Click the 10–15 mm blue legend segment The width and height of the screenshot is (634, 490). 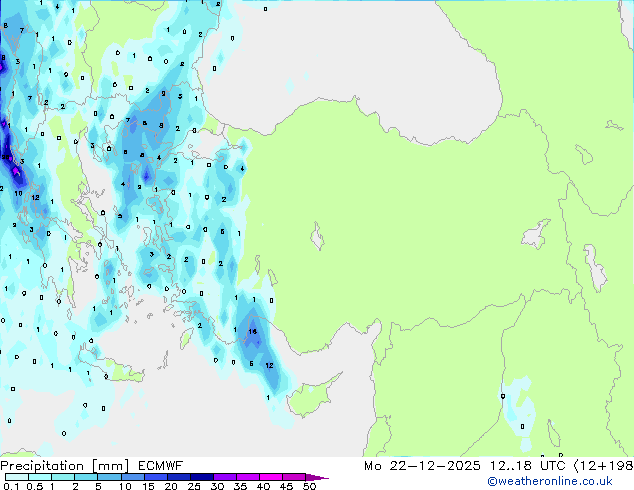132,477
